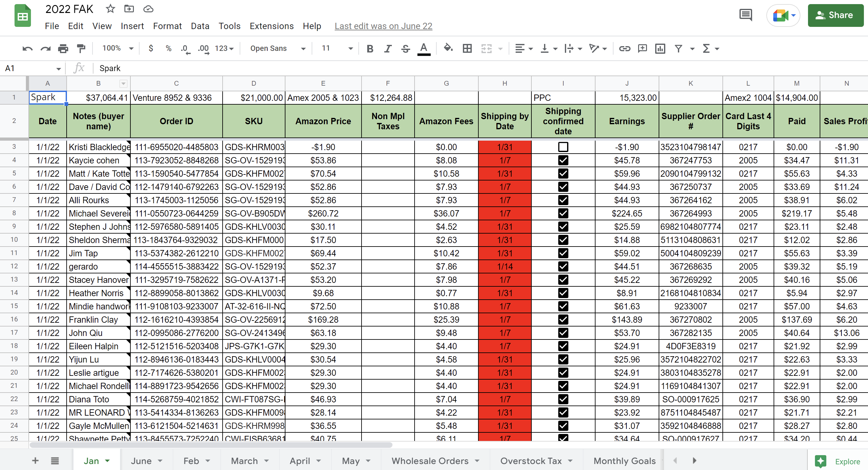
Task: Click the insert link icon
Action: click(x=624, y=49)
